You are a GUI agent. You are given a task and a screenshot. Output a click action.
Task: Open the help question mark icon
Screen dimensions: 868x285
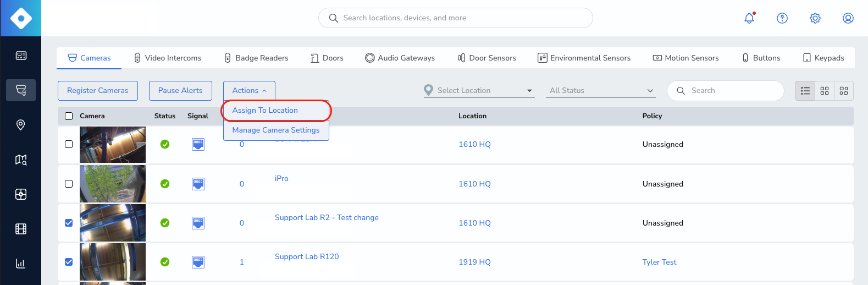(x=782, y=18)
